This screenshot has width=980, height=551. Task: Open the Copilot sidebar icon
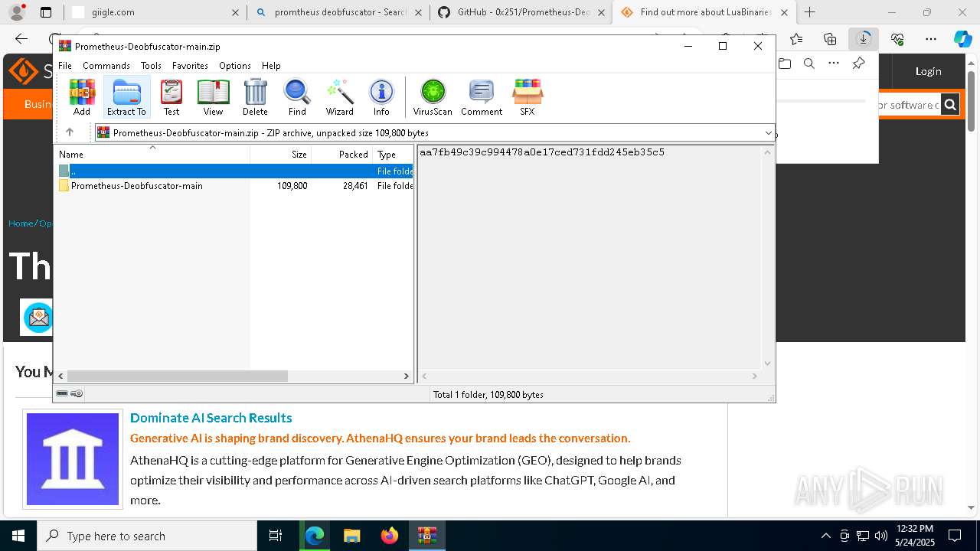tap(962, 39)
